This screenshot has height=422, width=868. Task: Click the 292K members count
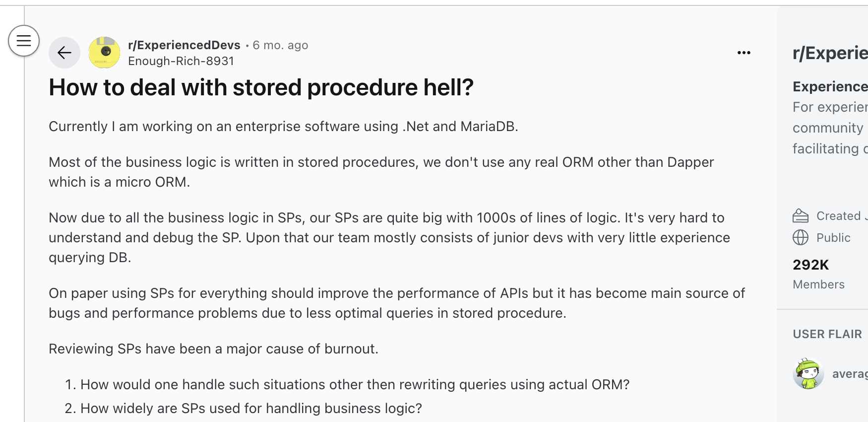coord(810,265)
